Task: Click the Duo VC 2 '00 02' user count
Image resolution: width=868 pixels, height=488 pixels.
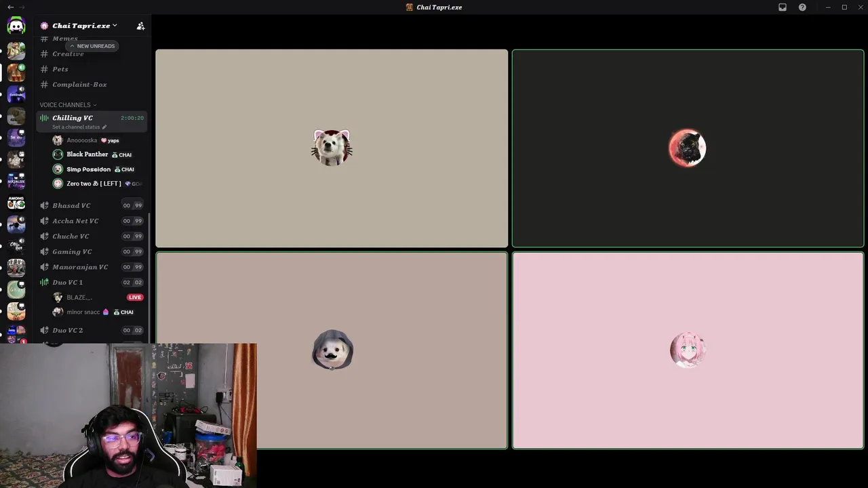Action: click(132, 330)
